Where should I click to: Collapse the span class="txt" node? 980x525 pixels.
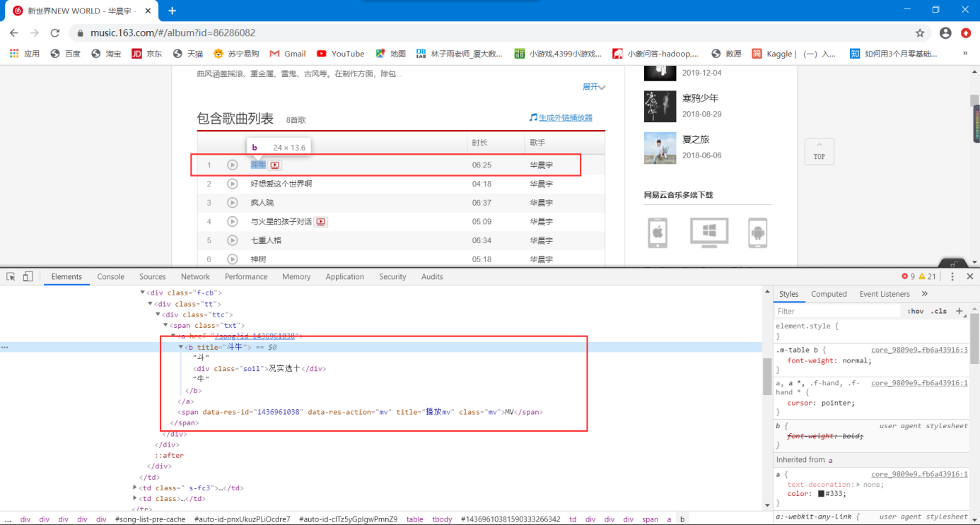click(x=165, y=325)
